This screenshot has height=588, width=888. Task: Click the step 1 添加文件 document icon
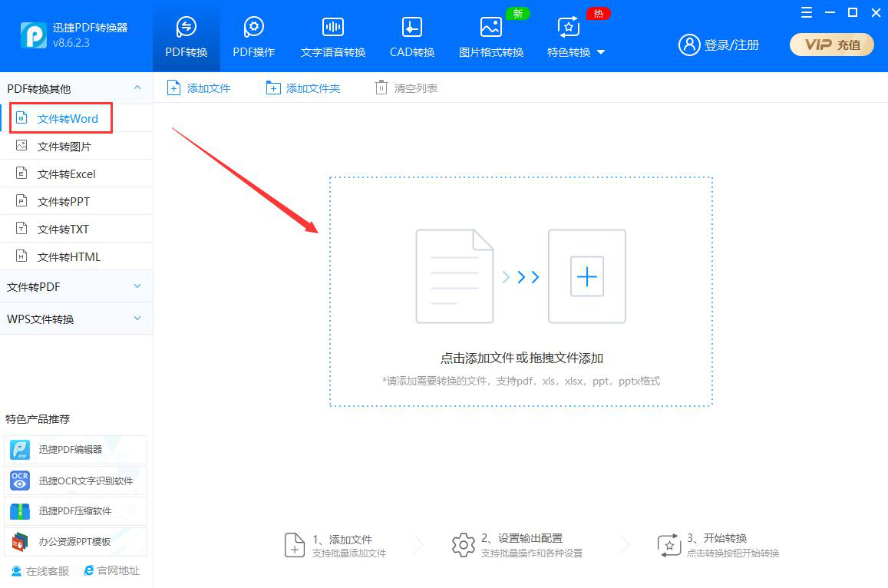[x=295, y=545]
